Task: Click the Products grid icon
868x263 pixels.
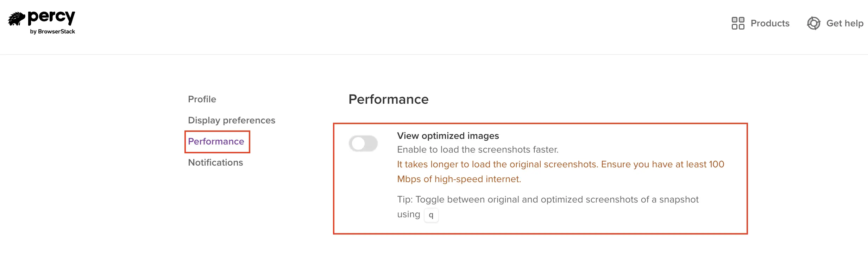Action: coord(738,23)
